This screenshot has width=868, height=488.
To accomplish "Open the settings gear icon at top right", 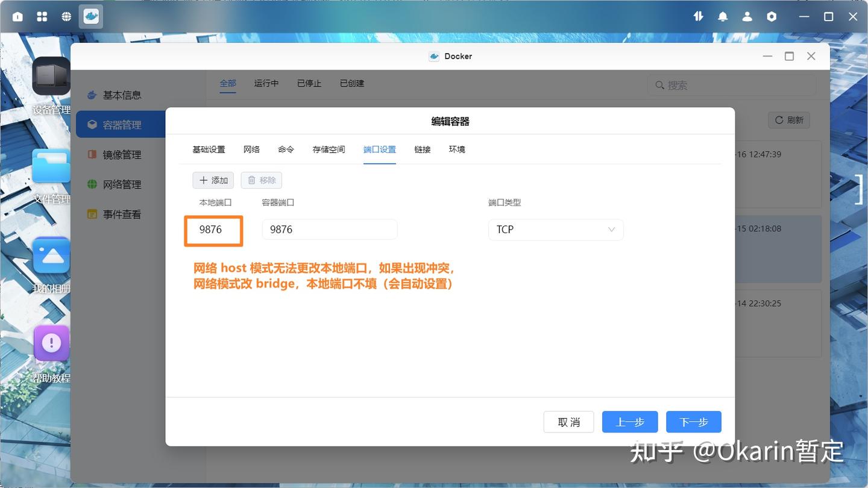I will (772, 16).
